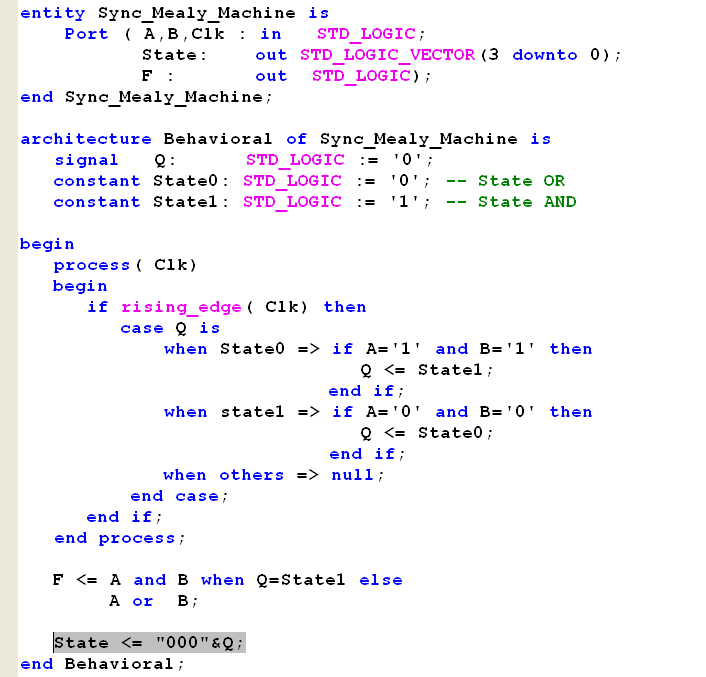Click the 'process( Clk)' line
Screen dimensions: 706x677
click(125, 265)
